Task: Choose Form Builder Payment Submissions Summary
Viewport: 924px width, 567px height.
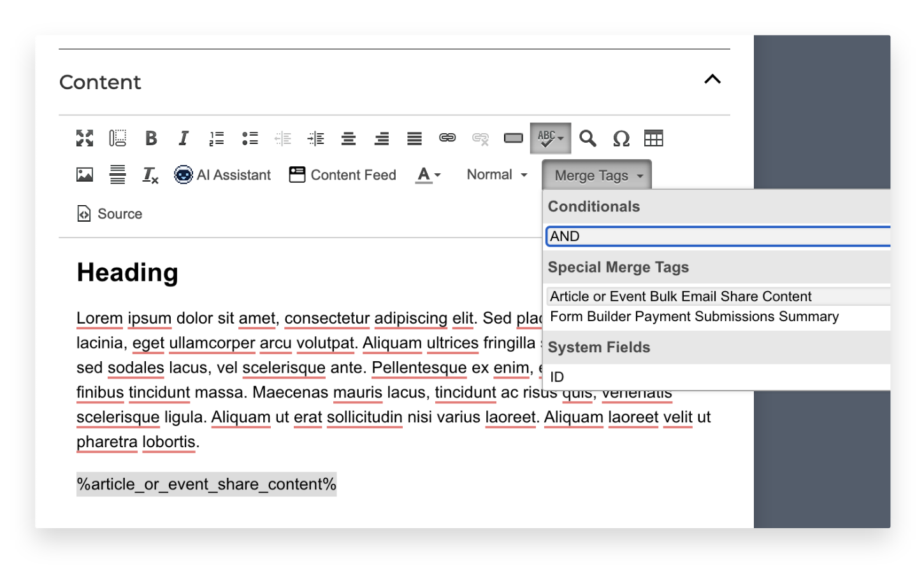Action: pyautogui.click(x=694, y=317)
